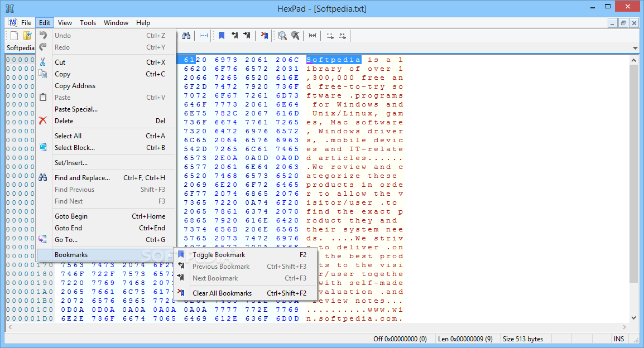Image resolution: width=644 pixels, height=348 pixels.
Task: Click the magnifier over document toolbar icon
Action: [282, 36]
